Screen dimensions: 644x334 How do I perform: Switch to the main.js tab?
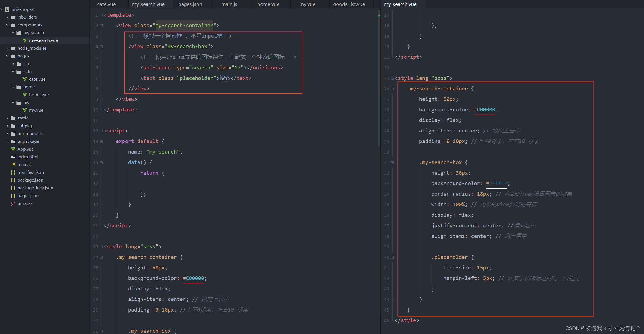click(229, 4)
